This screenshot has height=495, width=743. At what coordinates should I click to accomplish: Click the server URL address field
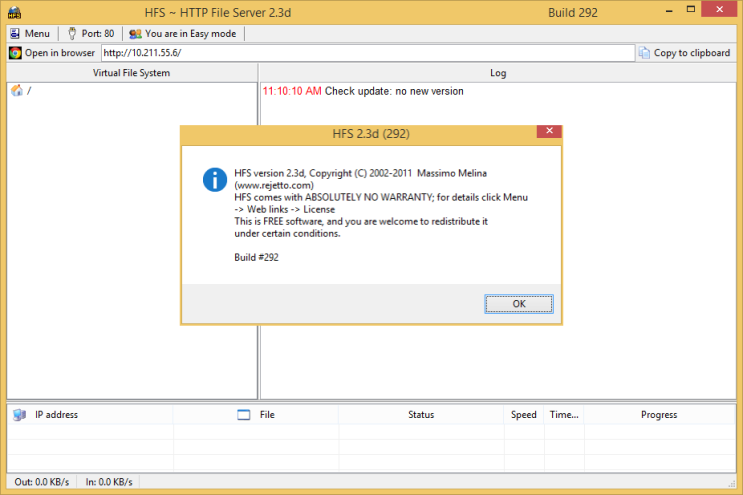(368, 53)
